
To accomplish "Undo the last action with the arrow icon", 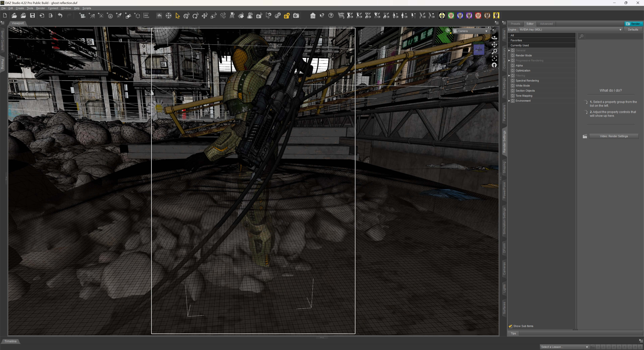I will [x=60, y=15].
